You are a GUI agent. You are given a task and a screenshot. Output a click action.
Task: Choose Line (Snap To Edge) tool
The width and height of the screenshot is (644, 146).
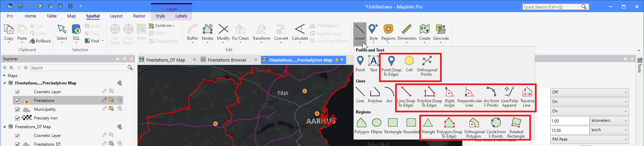(406, 97)
